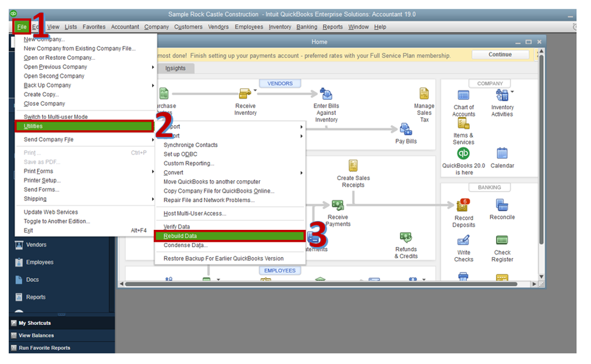Open Reports in the left sidebar
591x364 pixels.
[30, 297]
